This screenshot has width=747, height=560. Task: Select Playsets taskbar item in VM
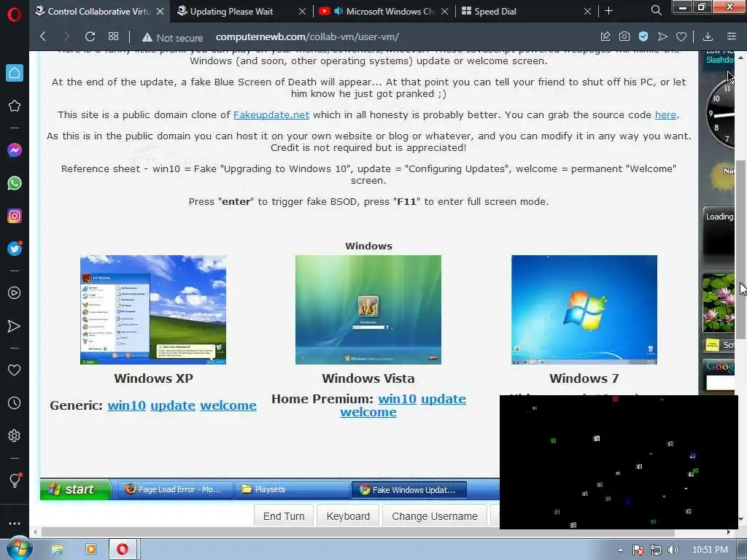292,489
